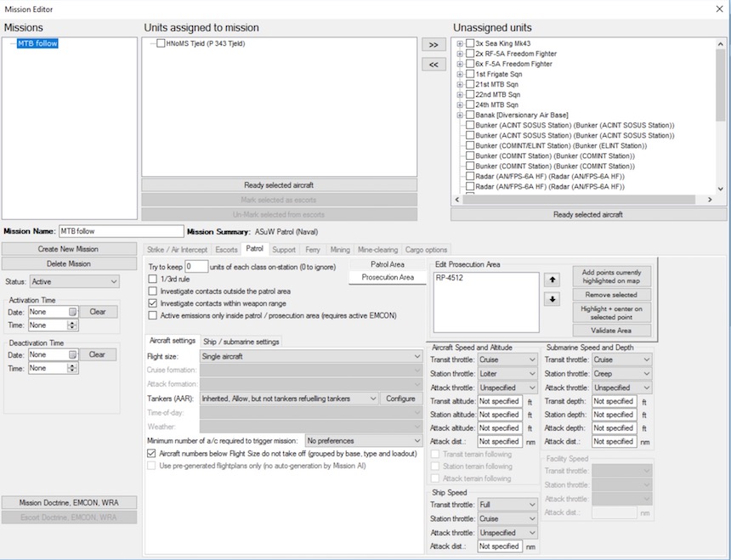Image resolution: width=731 pixels, height=560 pixels.
Task: Expand the 21st MTB Sqn node
Action: coord(460,84)
